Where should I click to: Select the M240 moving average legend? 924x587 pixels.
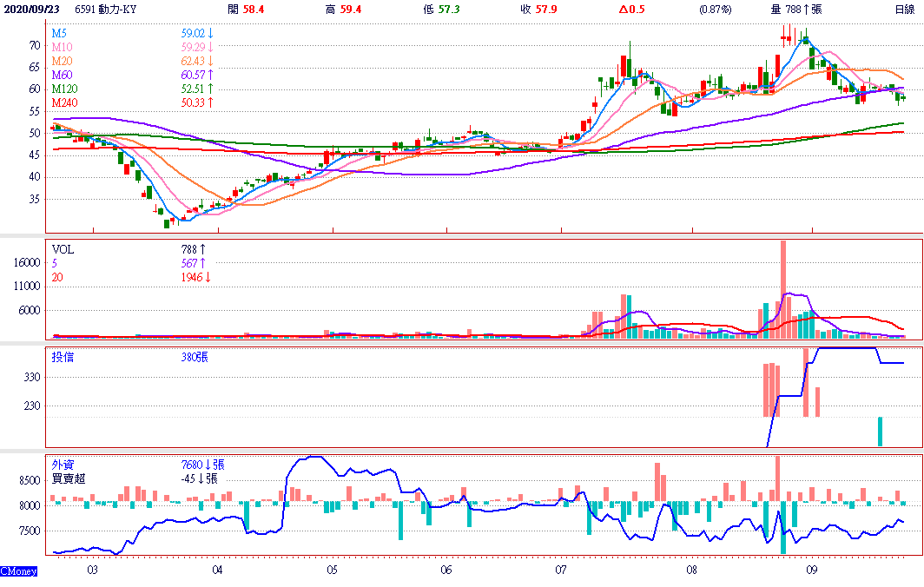pos(64,102)
